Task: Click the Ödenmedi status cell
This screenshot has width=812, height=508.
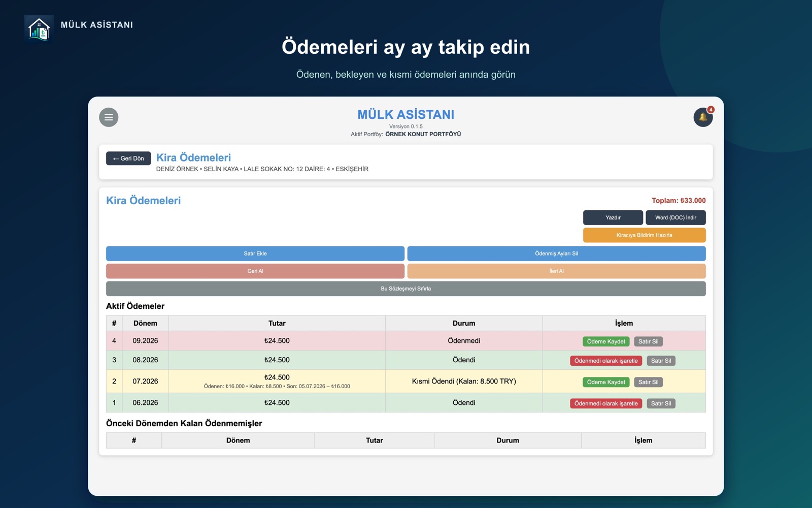Action: point(464,341)
